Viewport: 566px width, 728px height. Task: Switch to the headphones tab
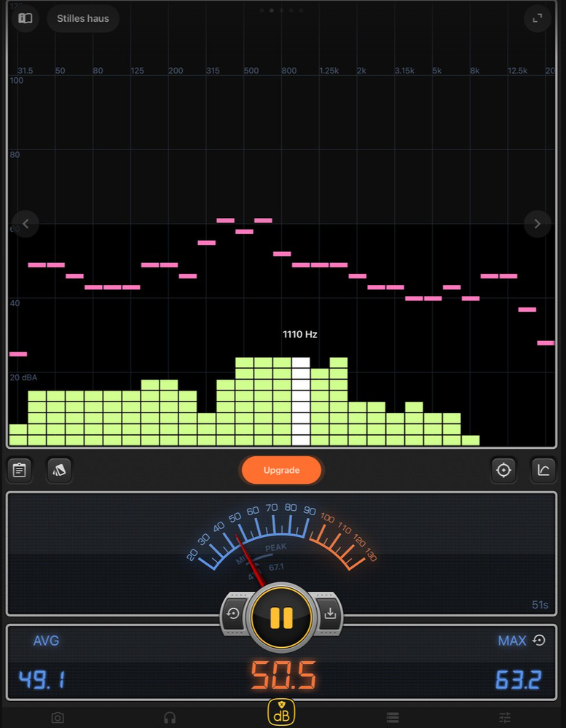170,718
